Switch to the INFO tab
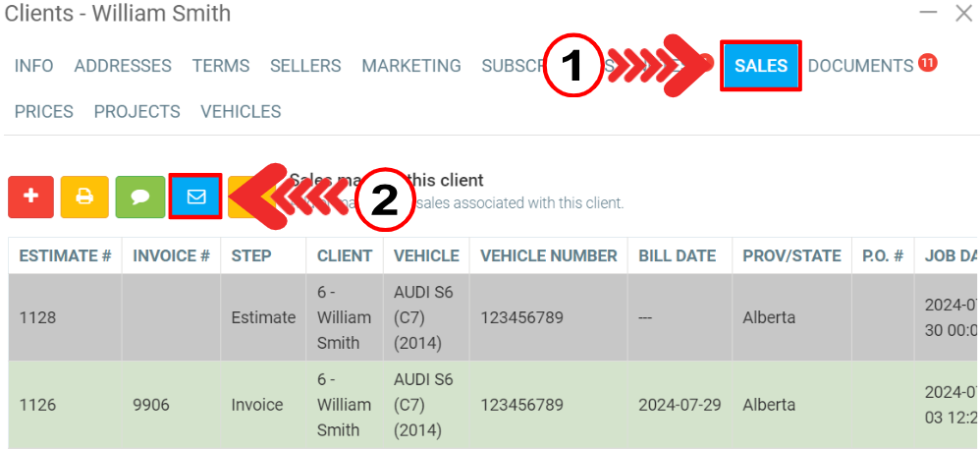Image resolution: width=980 pixels, height=450 pixels. 34,66
